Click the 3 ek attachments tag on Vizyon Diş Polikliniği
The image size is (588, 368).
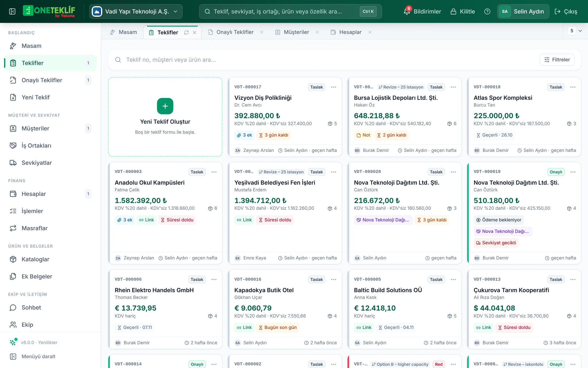point(244,135)
